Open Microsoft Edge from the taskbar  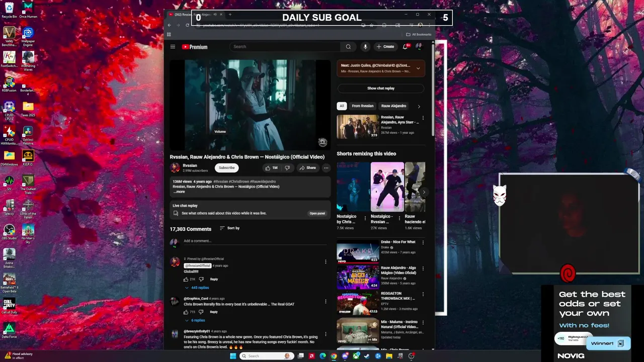pos(323,356)
